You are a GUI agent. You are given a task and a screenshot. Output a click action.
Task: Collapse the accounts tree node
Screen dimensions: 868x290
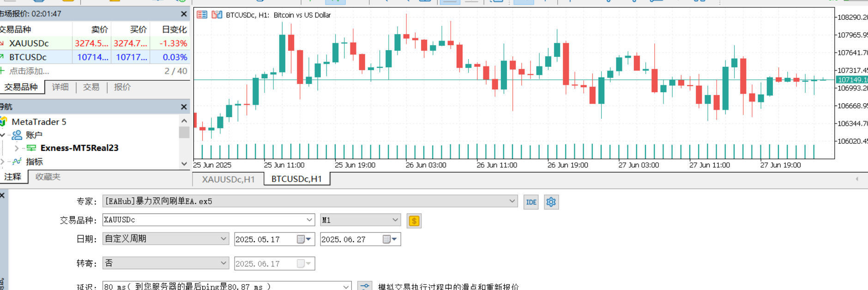point(3,135)
